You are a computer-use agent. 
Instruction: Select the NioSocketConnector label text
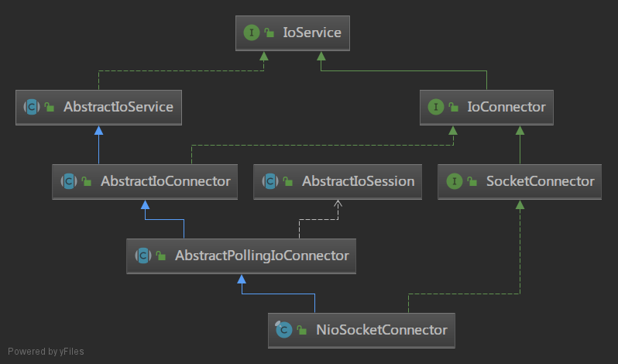click(x=381, y=330)
